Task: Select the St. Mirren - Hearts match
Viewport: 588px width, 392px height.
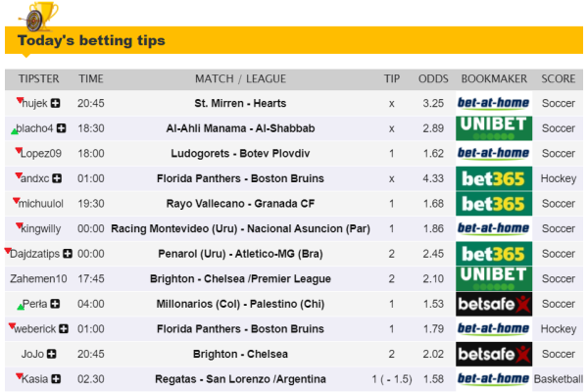Action: tap(240, 103)
